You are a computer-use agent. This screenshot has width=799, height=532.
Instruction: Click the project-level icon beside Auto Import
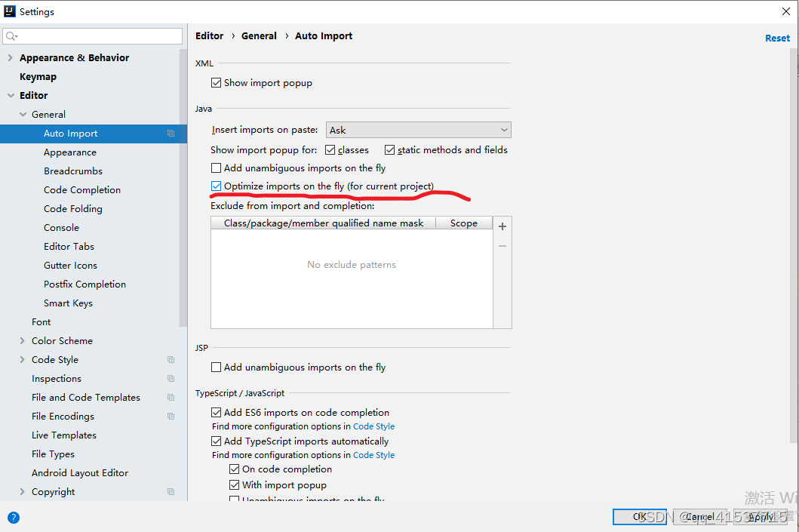(171, 134)
